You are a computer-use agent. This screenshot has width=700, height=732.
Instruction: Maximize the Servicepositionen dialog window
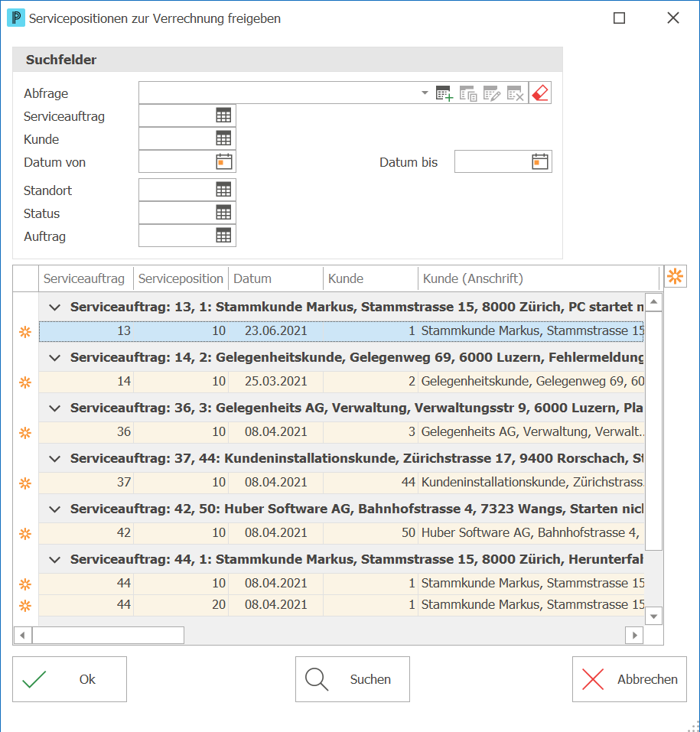point(619,18)
